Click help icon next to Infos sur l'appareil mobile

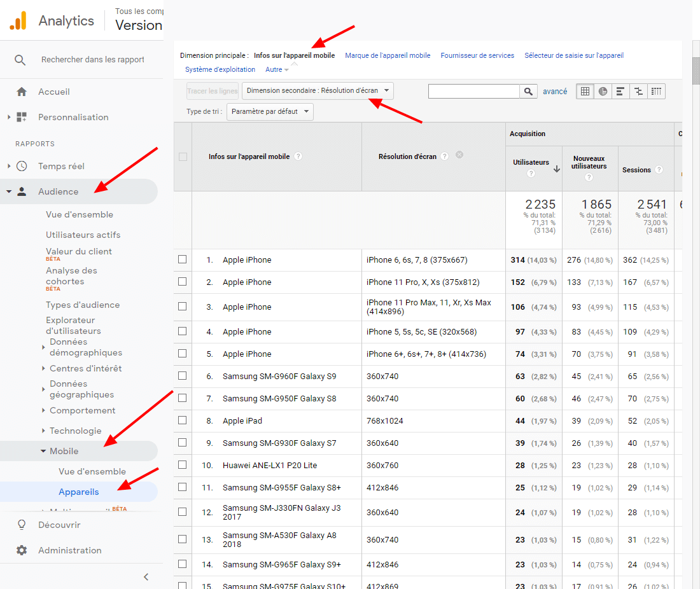tap(298, 156)
